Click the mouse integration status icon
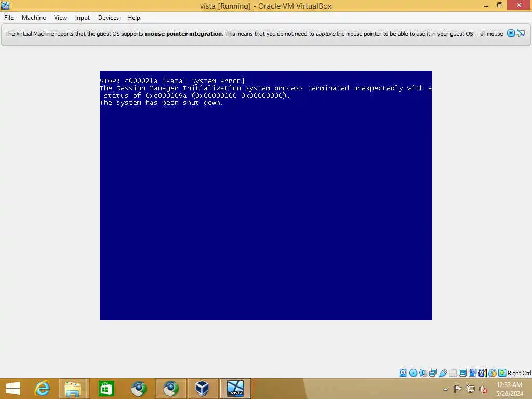 493,373
